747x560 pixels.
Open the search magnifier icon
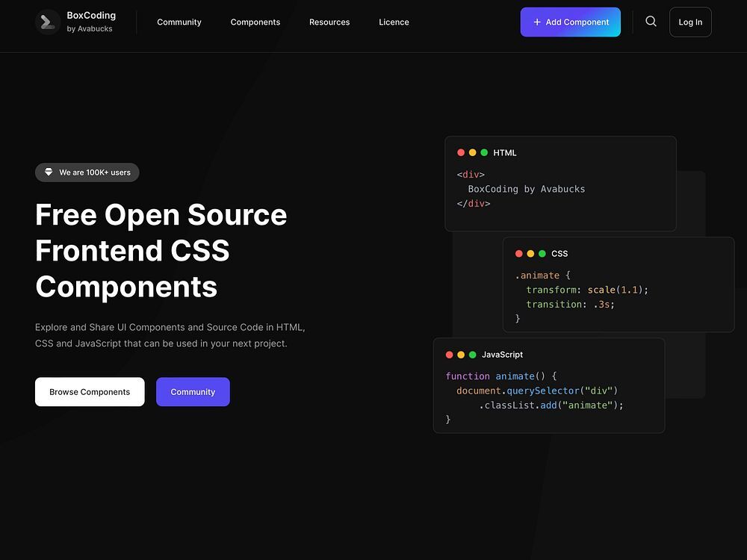tap(651, 22)
